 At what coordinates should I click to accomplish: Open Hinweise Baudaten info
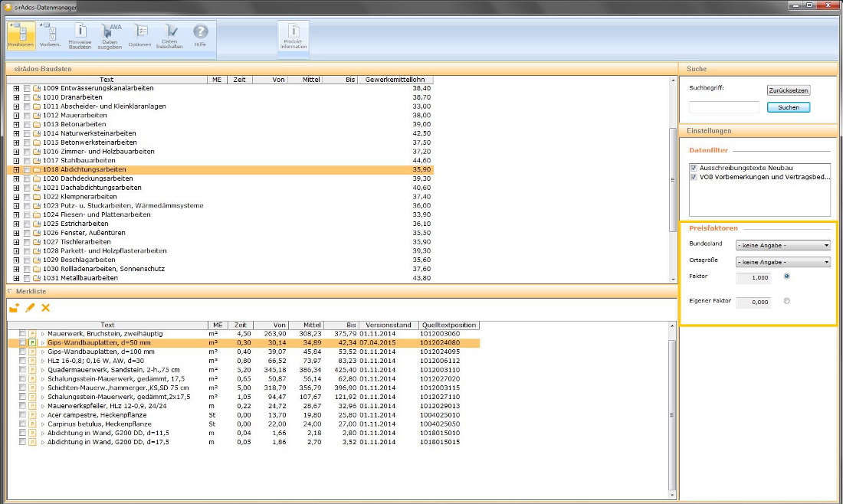coord(80,36)
